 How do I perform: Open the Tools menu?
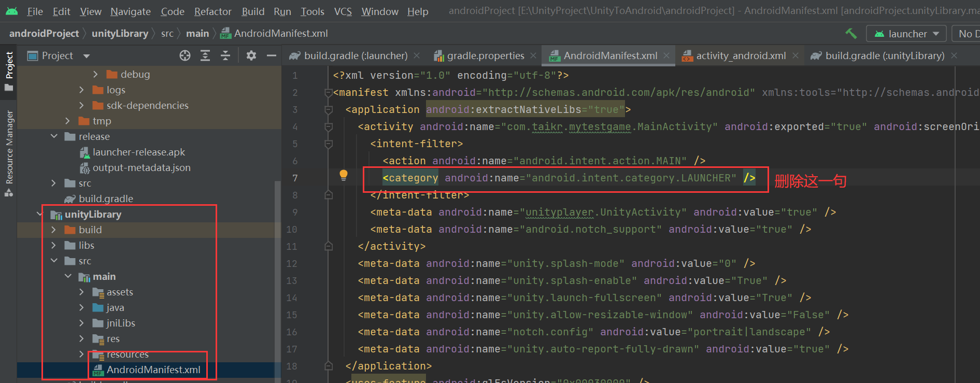click(x=313, y=11)
